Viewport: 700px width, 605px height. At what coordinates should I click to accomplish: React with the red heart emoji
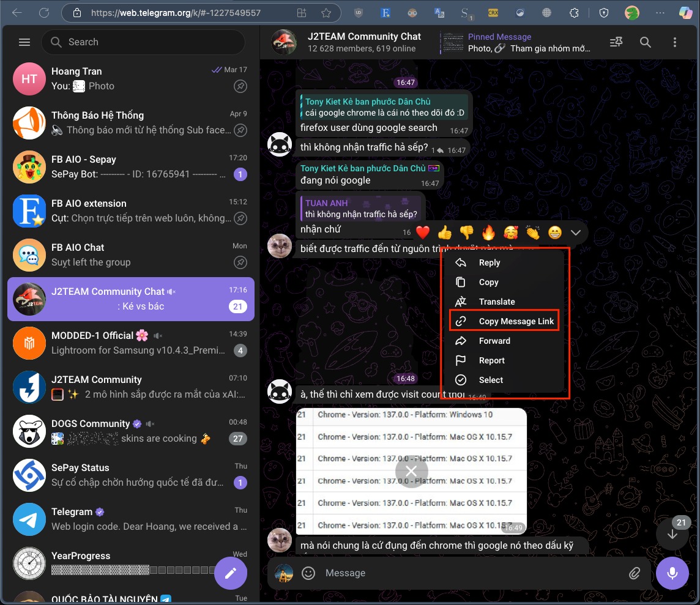pyautogui.click(x=422, y=232)
